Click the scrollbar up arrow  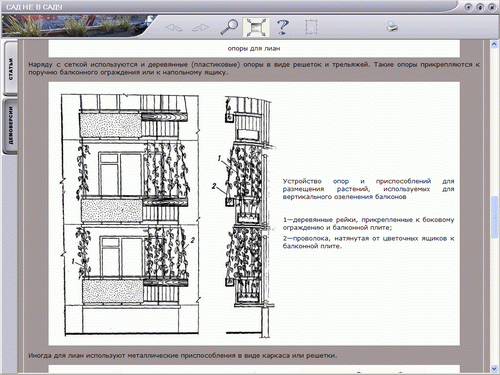(494, 44)
